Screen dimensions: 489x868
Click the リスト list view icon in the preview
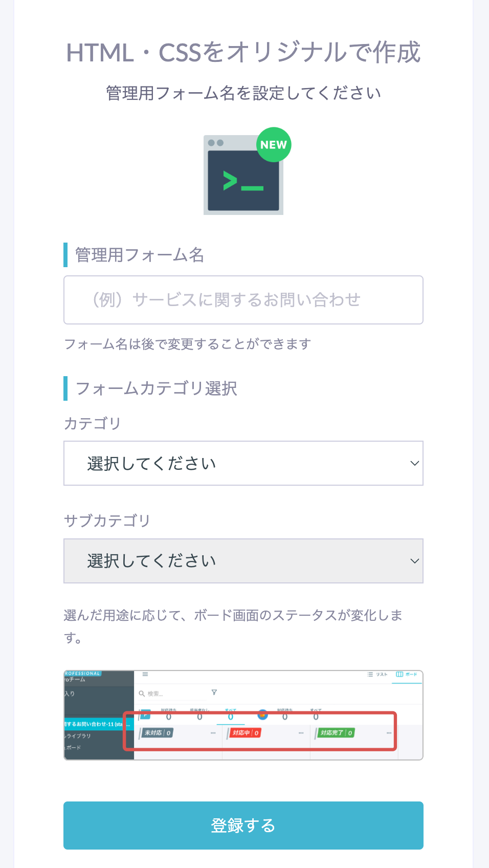click(x=370, y=675)
